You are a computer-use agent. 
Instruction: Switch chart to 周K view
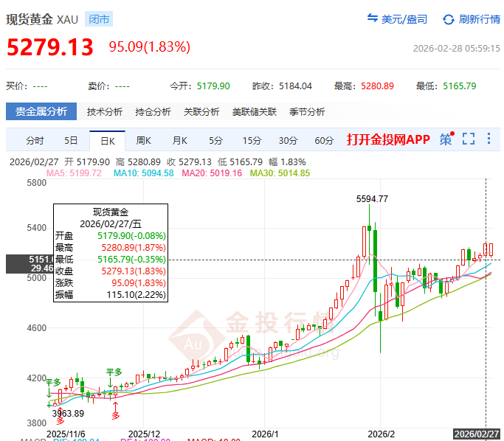[x=143, y=141]
